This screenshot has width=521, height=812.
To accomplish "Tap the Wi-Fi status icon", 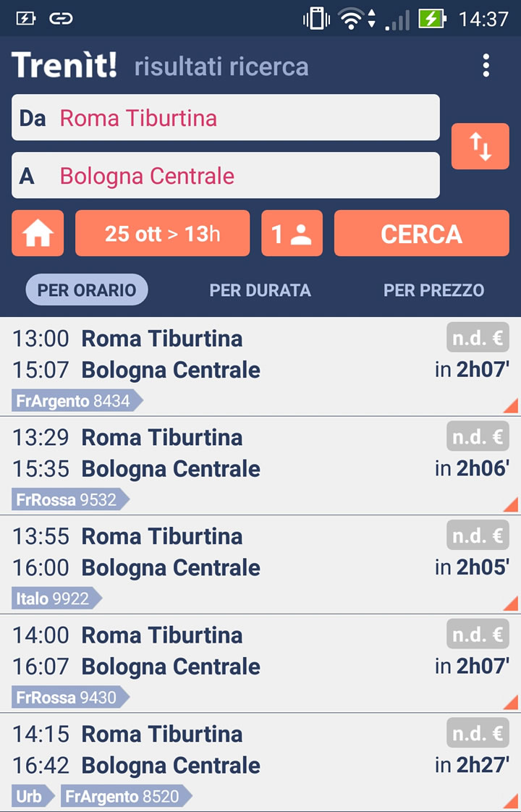I will [352, 19].
